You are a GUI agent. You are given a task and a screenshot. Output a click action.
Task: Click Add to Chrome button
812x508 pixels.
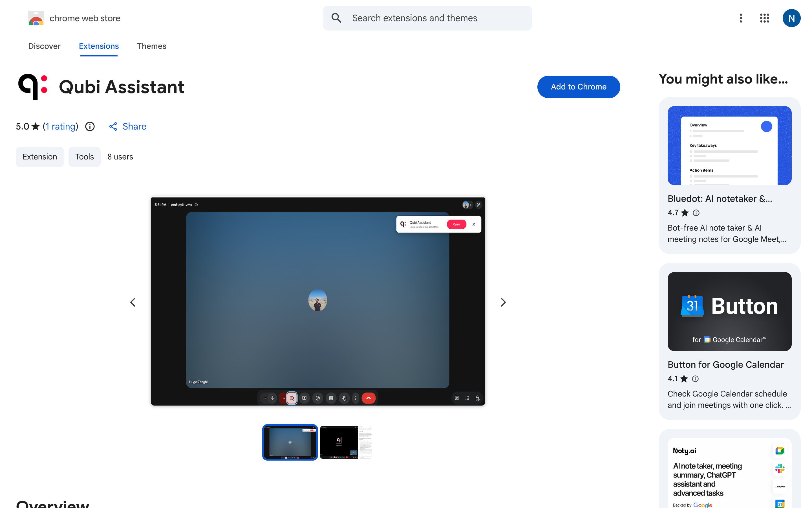tap(579, 87)
